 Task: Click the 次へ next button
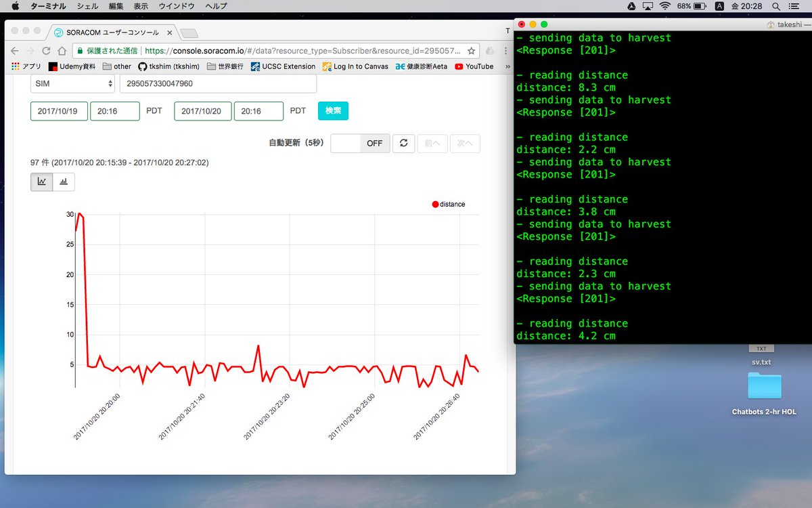(465, 143)
